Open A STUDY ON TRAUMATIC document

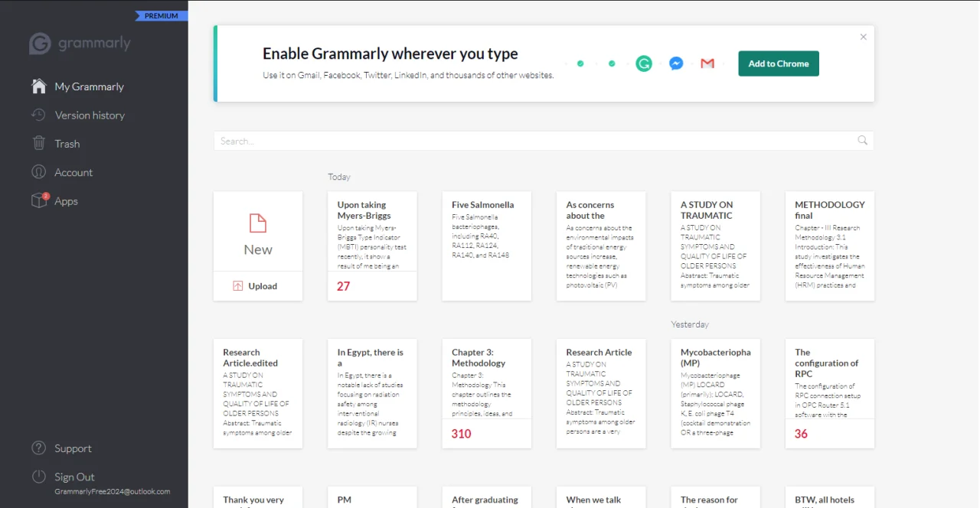coord(716,246)
